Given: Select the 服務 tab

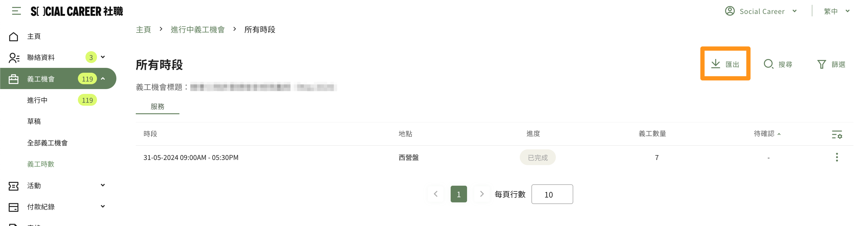Looking at the screenshot, I should (x=157, y=107).
